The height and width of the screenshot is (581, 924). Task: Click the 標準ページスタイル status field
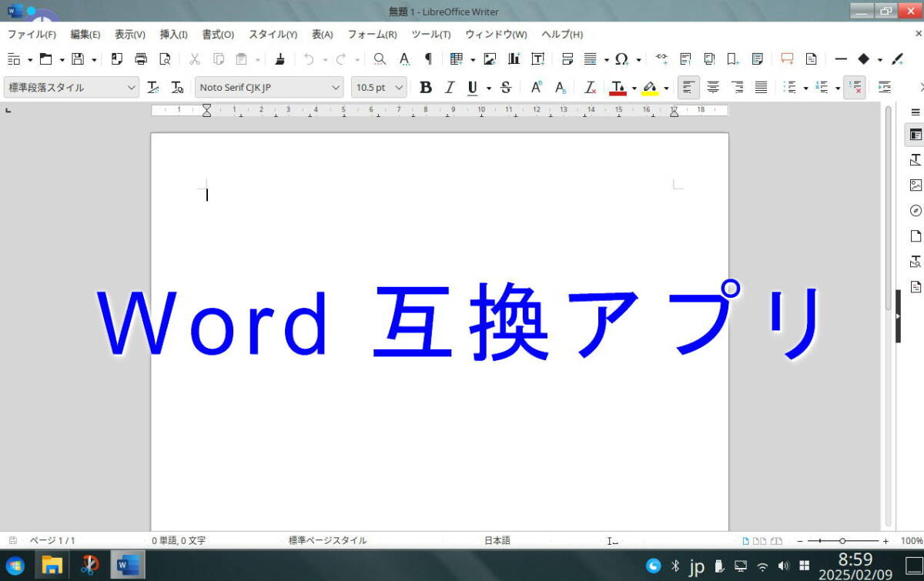(327, 541)
